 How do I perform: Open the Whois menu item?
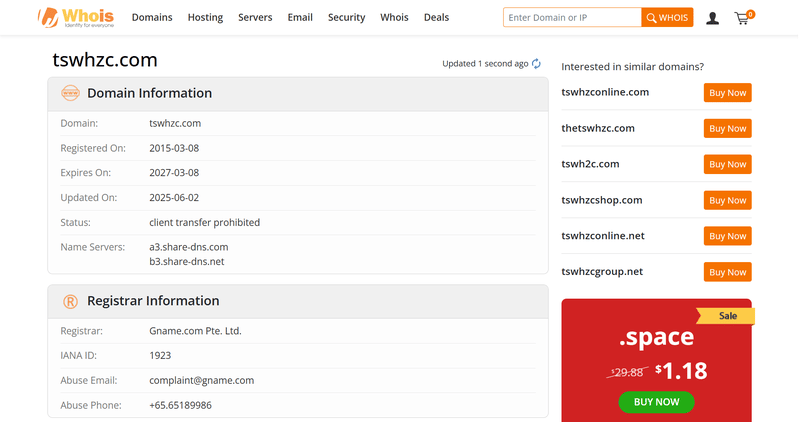[x=394, y=17]
